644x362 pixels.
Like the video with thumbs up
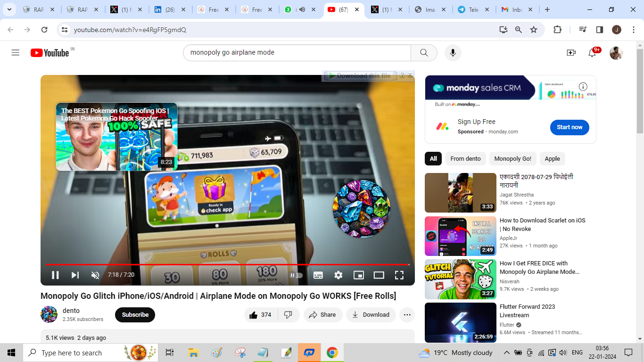(261, 315)
